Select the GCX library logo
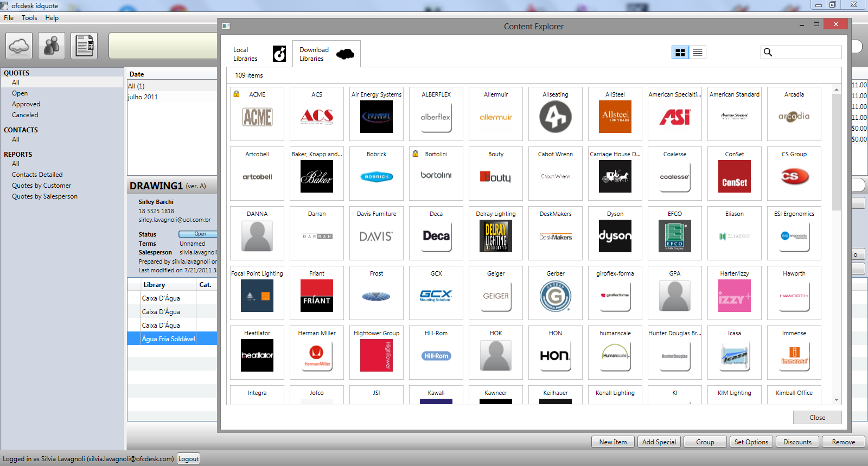The image size is (868, 466). point(436,296)
